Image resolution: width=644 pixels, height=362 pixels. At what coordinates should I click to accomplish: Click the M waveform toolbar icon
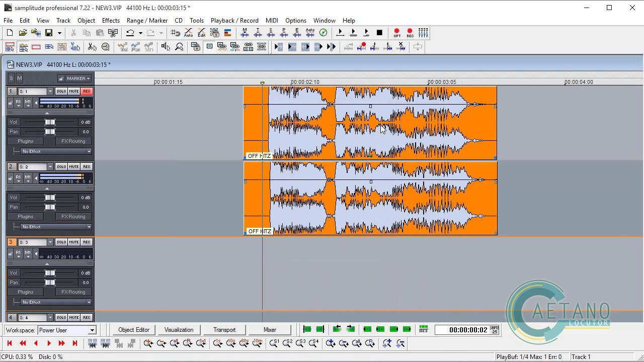tap(245, 33)
